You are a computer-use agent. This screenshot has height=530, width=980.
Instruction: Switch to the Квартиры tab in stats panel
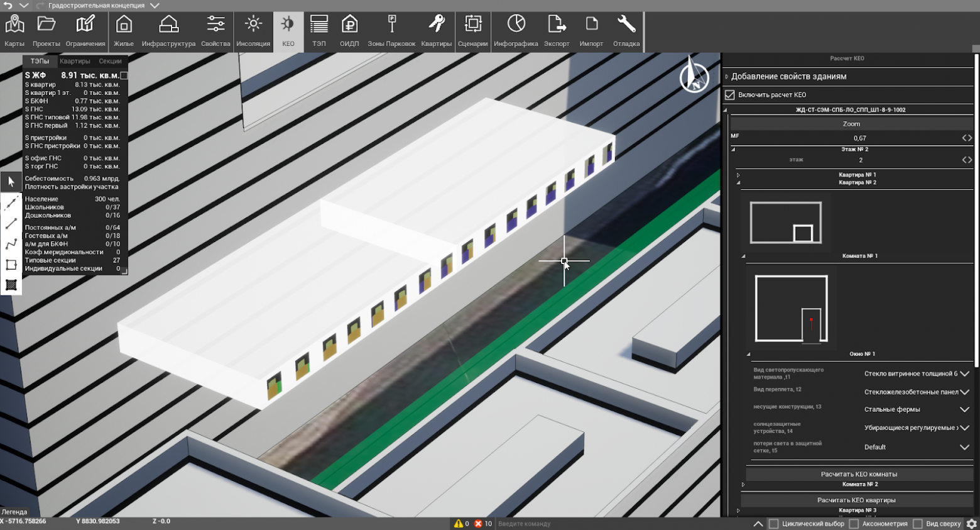point(75,62)
